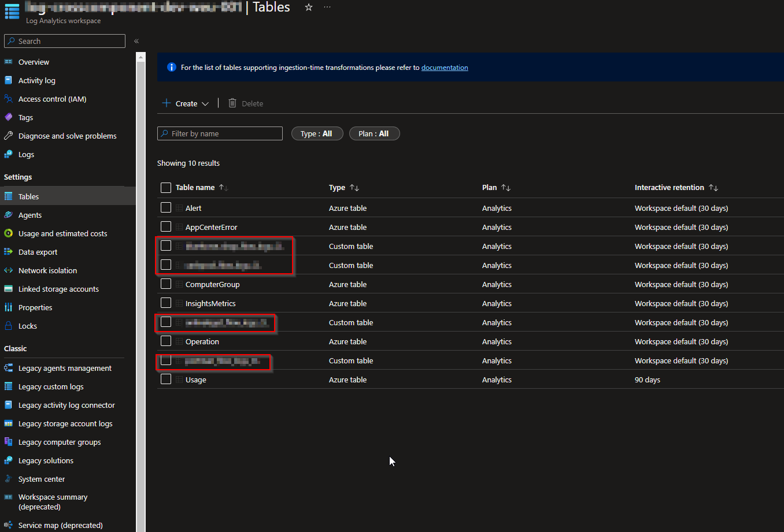
Task: Check the Alert table row checkbox
Action: tap(166, 207)
